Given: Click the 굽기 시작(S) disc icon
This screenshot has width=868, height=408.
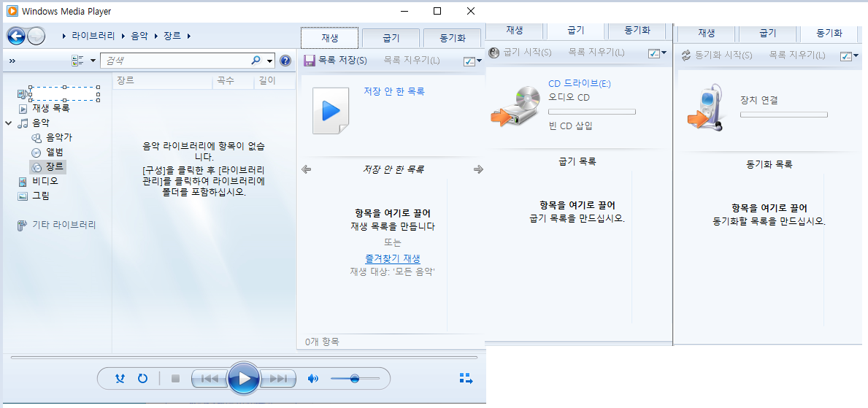Looking at the screenshot, I should click(x=493, y=53).
